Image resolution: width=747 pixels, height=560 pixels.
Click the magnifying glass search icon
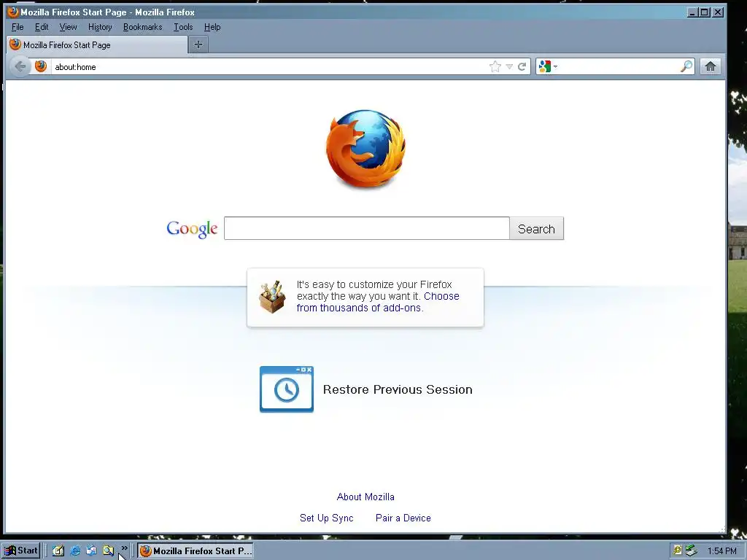686,66
